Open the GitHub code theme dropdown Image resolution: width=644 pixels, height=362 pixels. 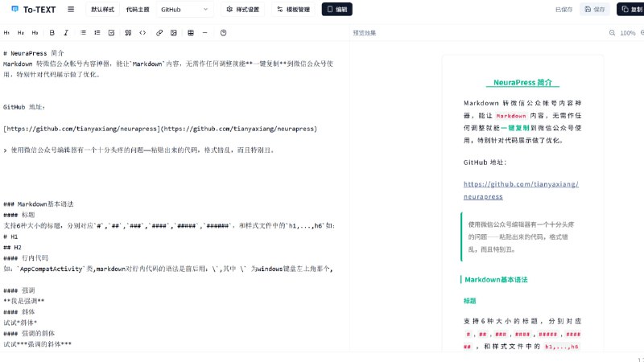tap(185, 9)
